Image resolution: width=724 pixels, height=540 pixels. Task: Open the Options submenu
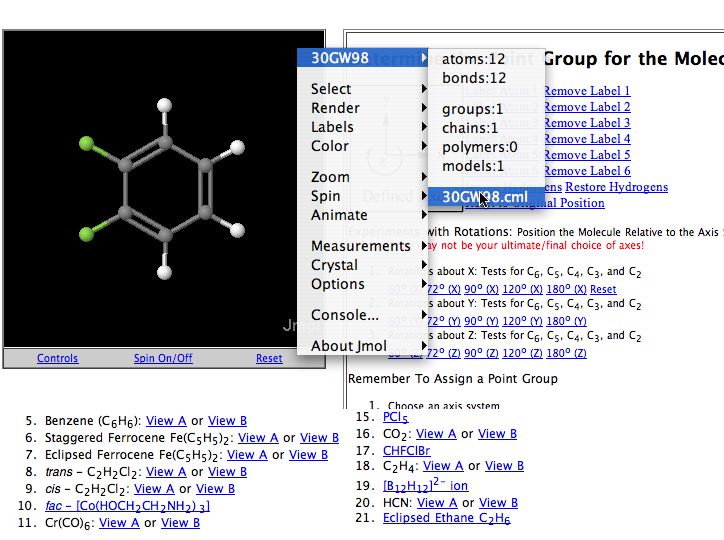point(362,284)
